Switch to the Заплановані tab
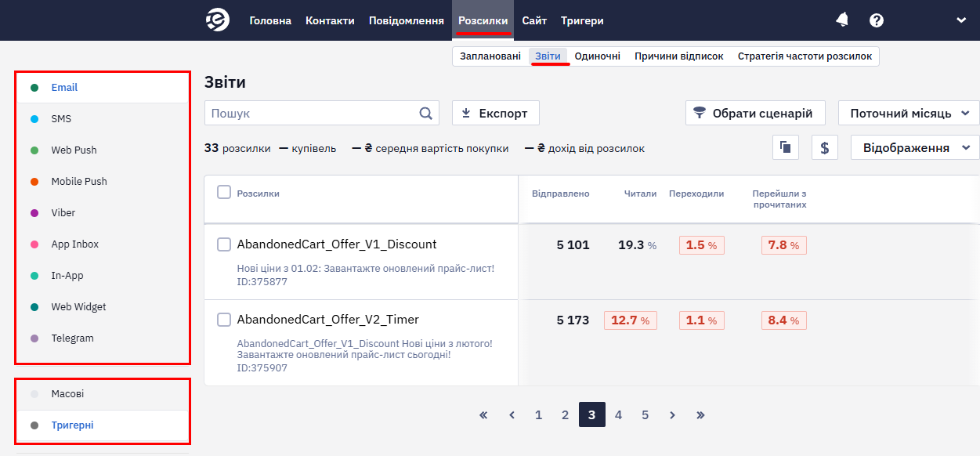Image resolution: width=980 pixels, height=456 pixels. 490,56
